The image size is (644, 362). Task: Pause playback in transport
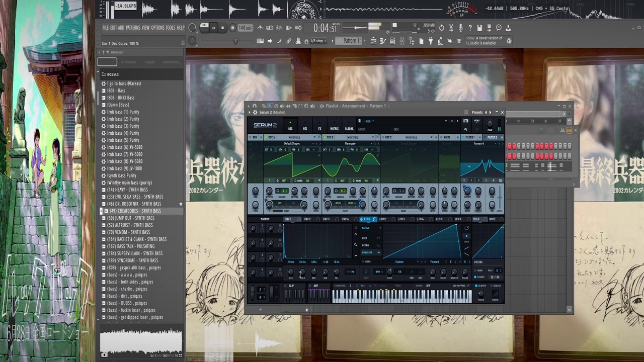pos(213,28)
